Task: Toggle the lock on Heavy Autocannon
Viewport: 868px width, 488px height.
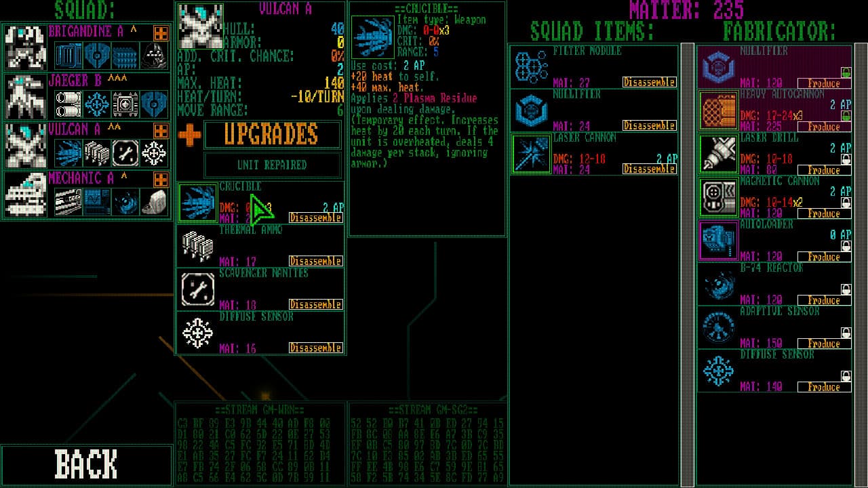Action: coord(846,116)
